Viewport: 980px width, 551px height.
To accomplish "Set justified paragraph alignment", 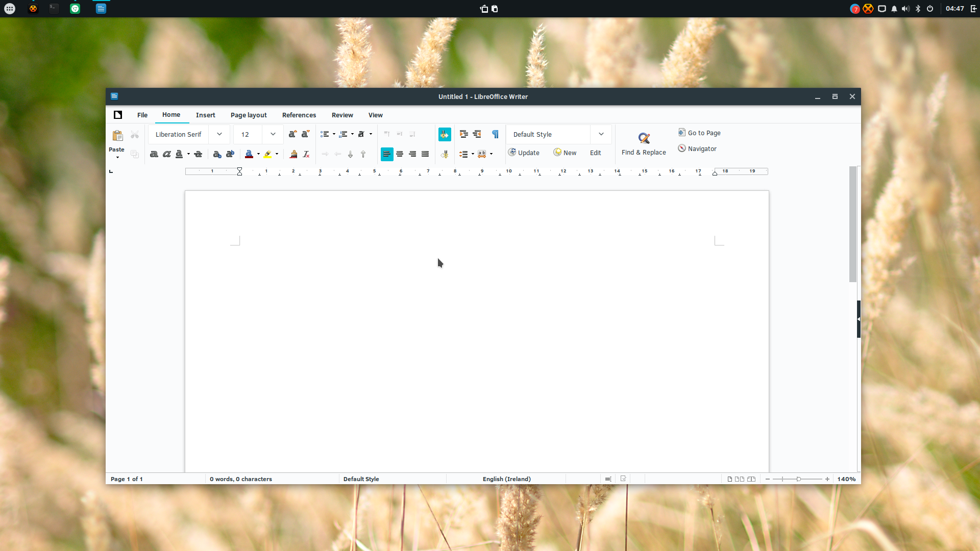I will (x=425, y=154).
